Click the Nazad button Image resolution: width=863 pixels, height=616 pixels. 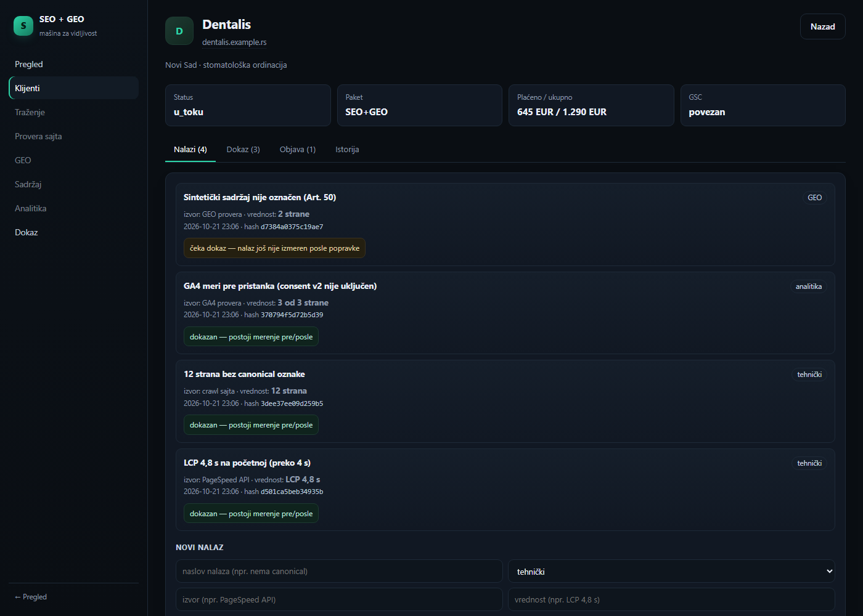[822, 26]
